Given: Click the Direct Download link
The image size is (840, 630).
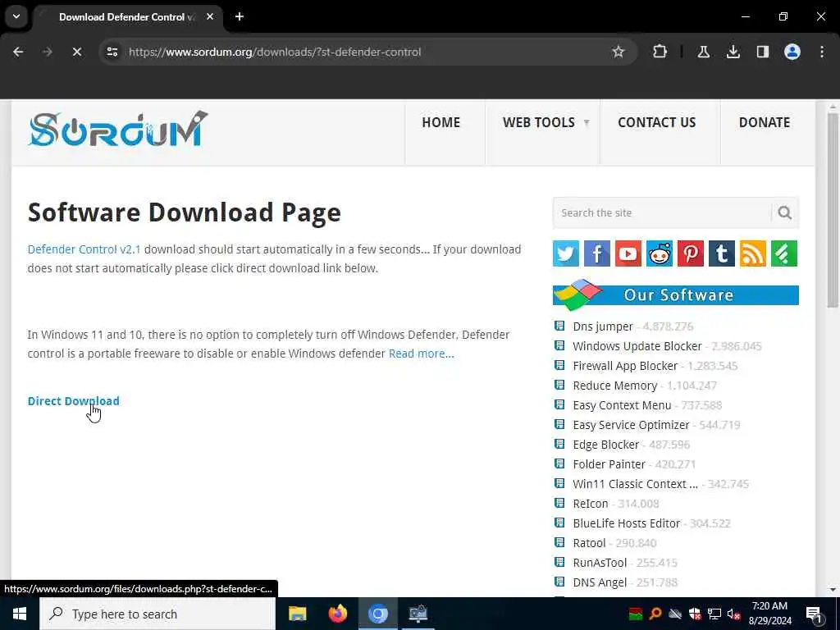Looking at the screenshot, I should pos(73,401).
